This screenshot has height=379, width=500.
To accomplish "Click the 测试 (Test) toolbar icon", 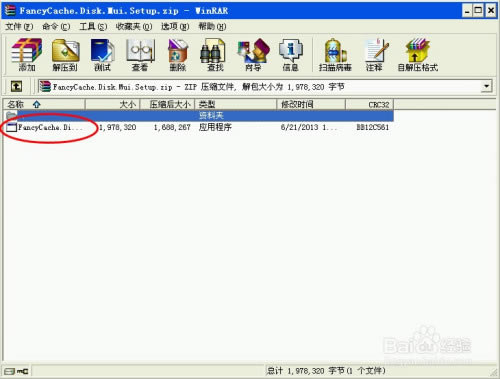I will [x=102, y=55].
